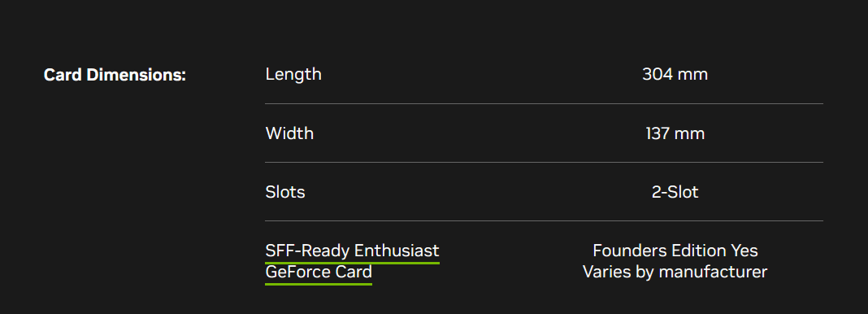The image size is (868, 314).
Task: Click the word 'SFF-Ready' in the link
Action: [x=307, y=251]
